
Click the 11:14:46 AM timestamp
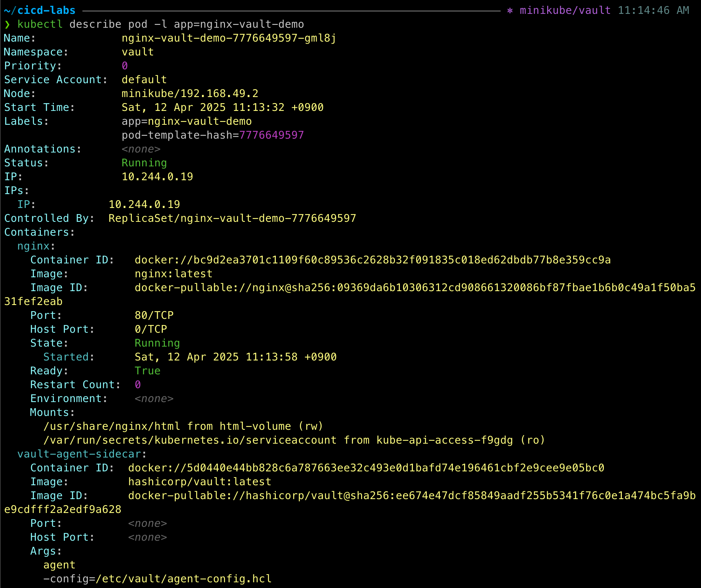pyautogui.click(x=653, y=10)
